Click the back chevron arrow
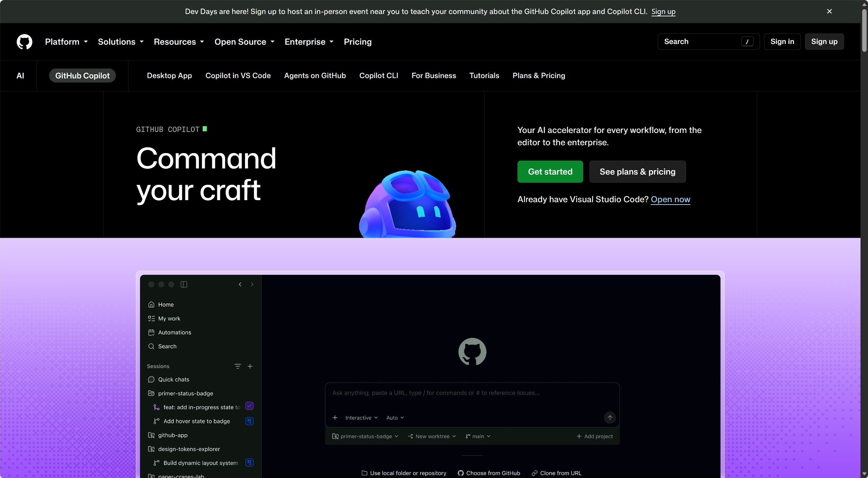 (x=240, y=284)
